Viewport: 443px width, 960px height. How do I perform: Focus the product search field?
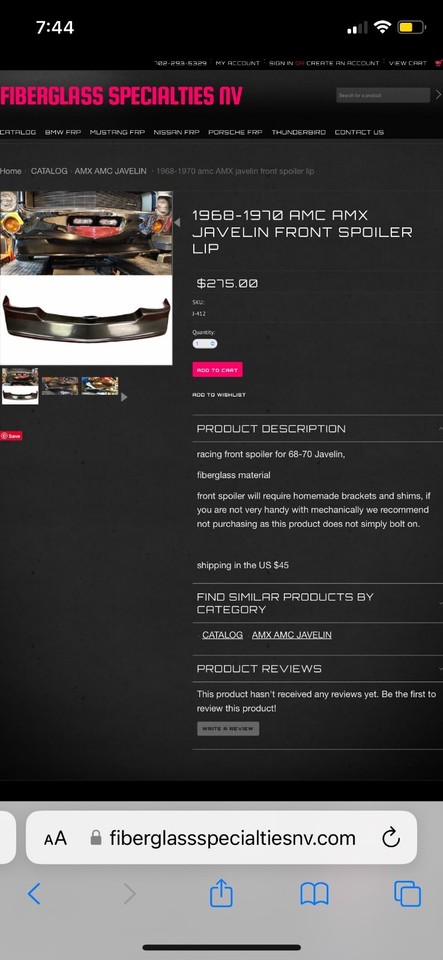(x=383, y=95)
